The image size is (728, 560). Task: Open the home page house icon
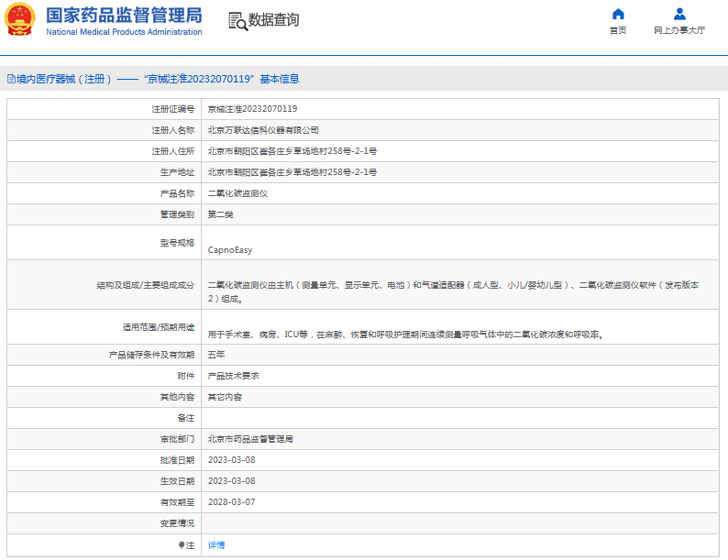tap(618, 14)
